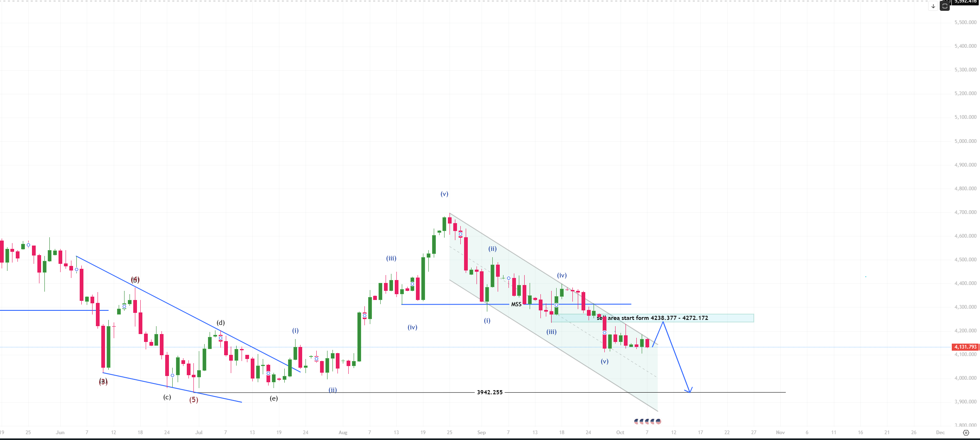Viewport: 980px width, 440px height.
Task: Select the red (5) wave label
Action: (x=194, y=400)
